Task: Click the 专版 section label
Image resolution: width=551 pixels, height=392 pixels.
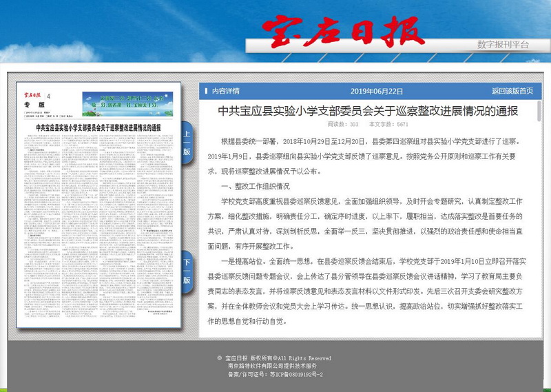Action: coord(34,105)
